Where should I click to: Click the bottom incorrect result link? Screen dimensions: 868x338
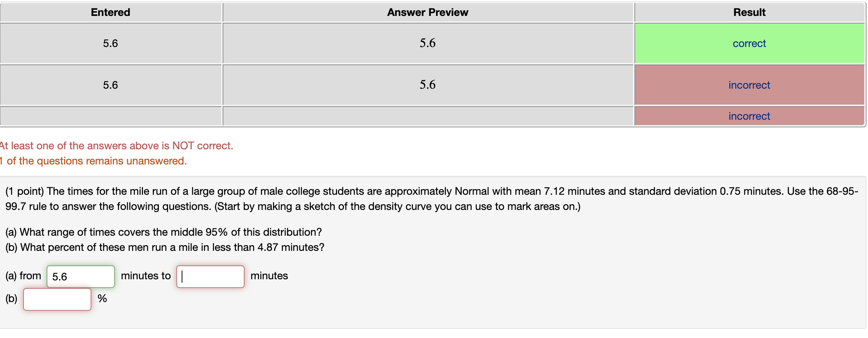[x=749, y=116]
